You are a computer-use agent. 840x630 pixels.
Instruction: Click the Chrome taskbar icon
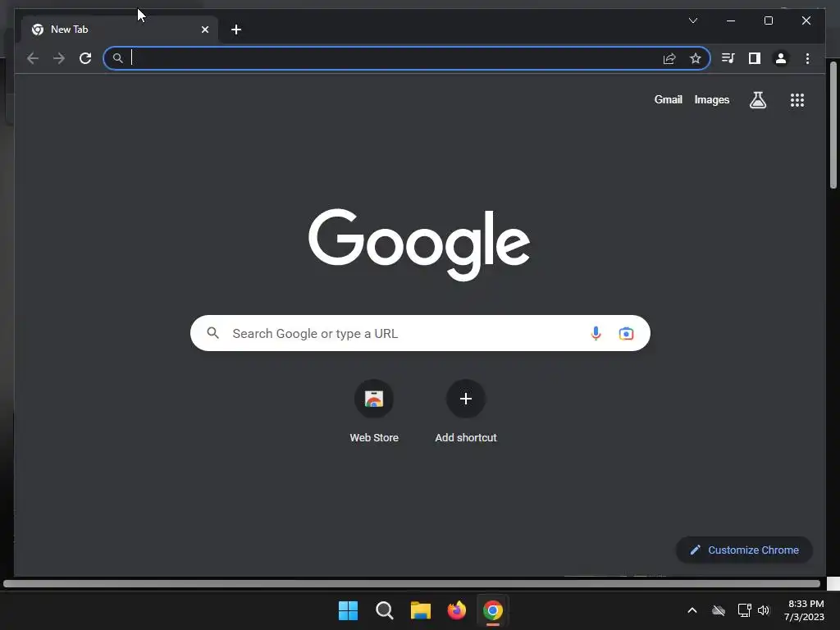coord(493,610)
